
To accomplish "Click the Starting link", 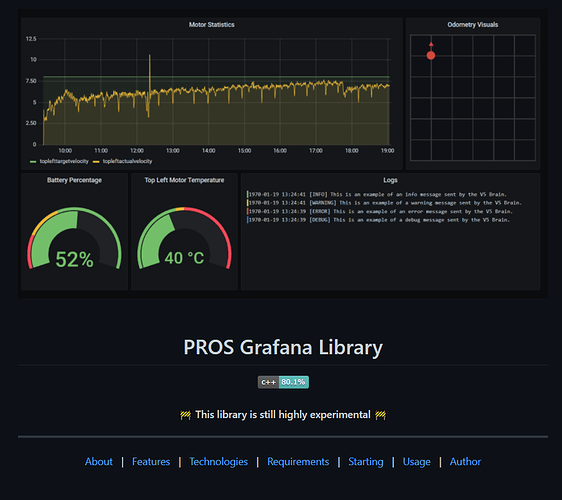I will [x=366, y=461].
